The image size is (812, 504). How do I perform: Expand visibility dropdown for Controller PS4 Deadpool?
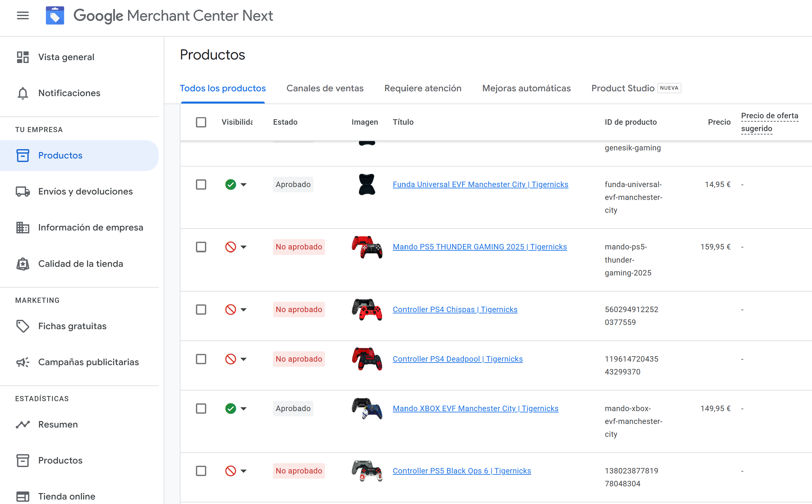click(244, 359)
